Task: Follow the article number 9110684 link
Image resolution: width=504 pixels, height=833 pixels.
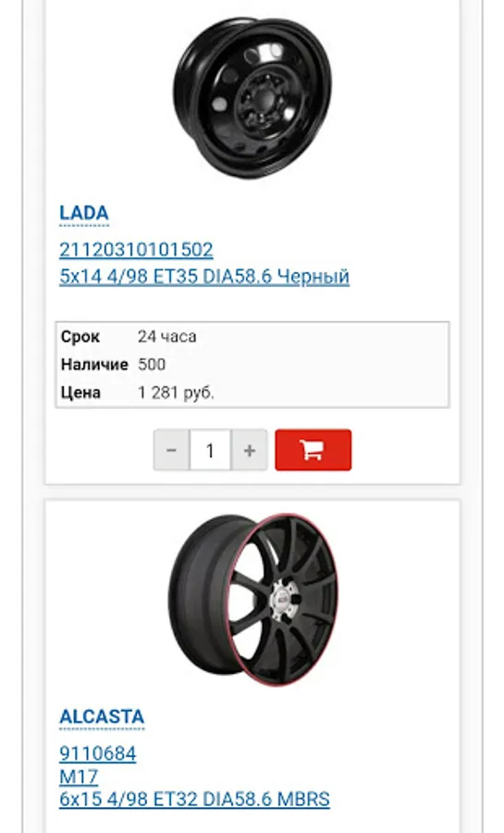Action: [98, 753]
